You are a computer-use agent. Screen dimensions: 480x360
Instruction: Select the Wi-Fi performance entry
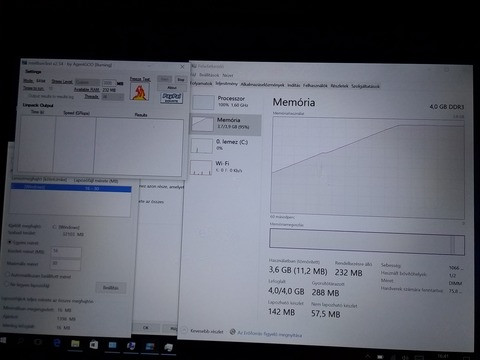[x=225, y=167]
